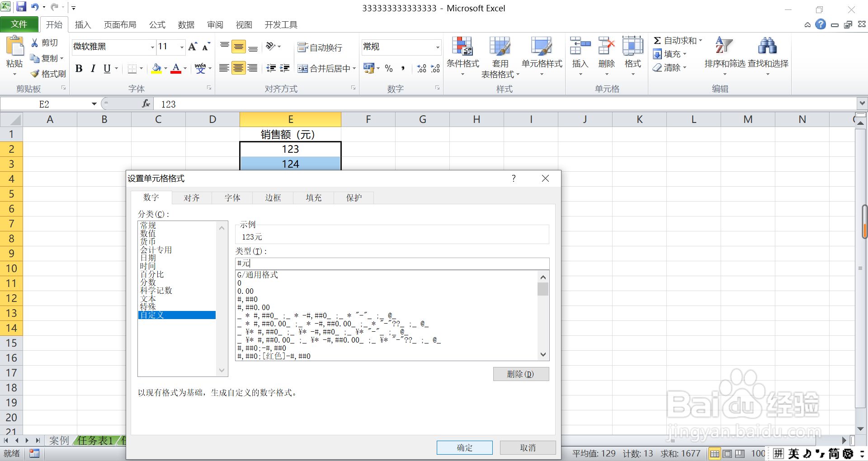Click the borders icon
This screenshot has width=868, height=461.
pos(132,68)
